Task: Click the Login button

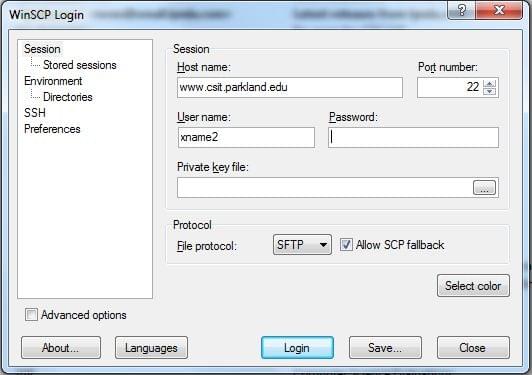Action: point(297,348)
